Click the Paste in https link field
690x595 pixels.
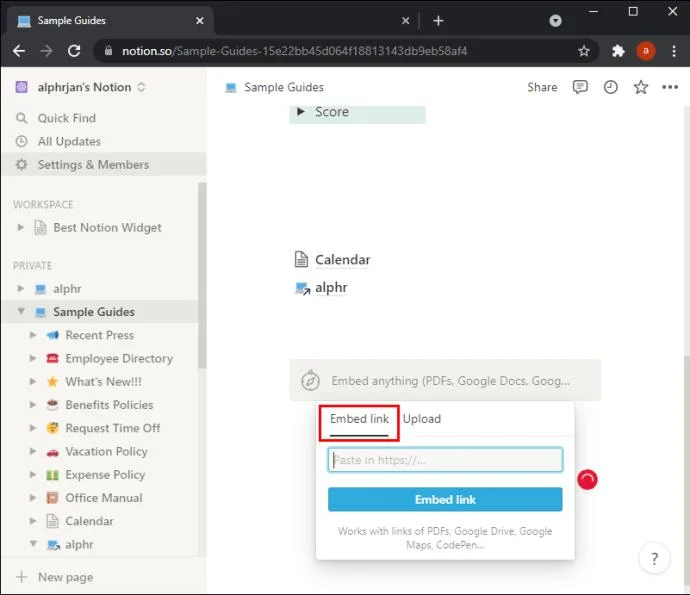pos(445,460)
